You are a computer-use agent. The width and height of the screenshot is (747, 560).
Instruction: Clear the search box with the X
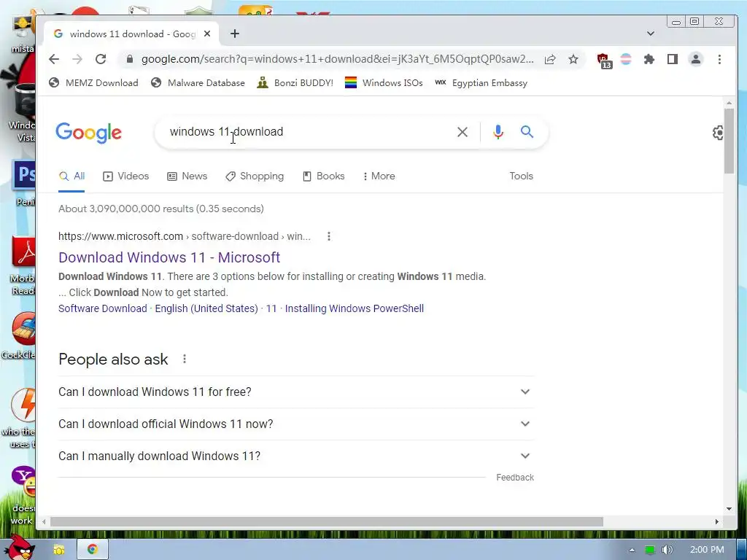pyautogui.click(x=462, y=132)
